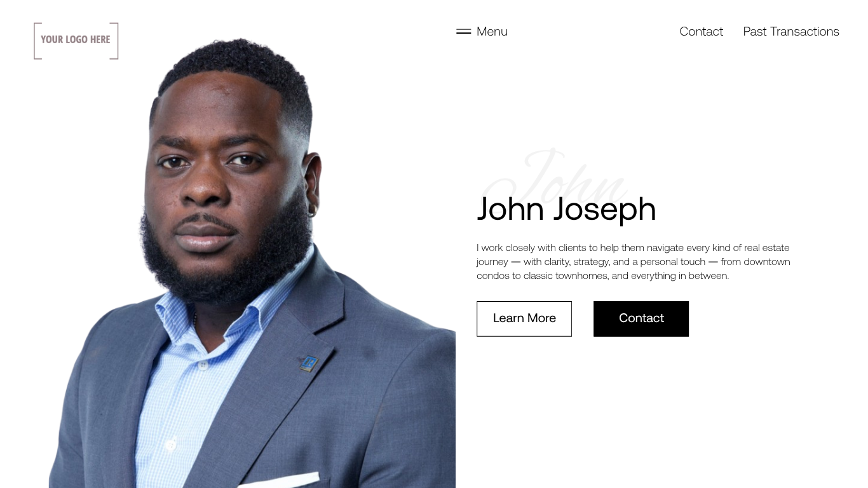Click the 'condos to classic townhomes' line
868x488 pixels.
point(602,276)
